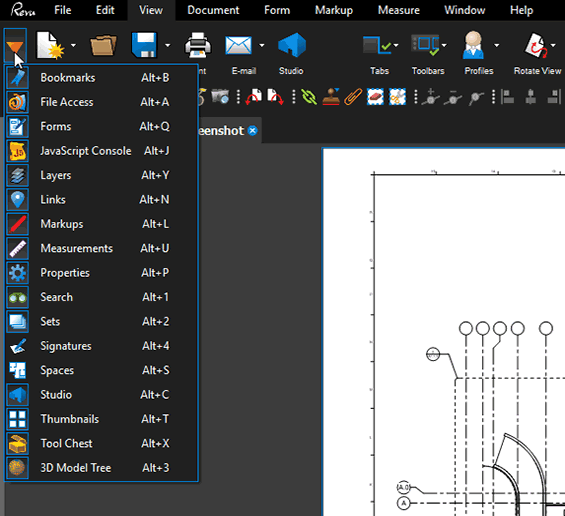Screen dimensions: 565x516
Task: Rotate page counterclockwise icon
Action: click(x=254, y=97)
